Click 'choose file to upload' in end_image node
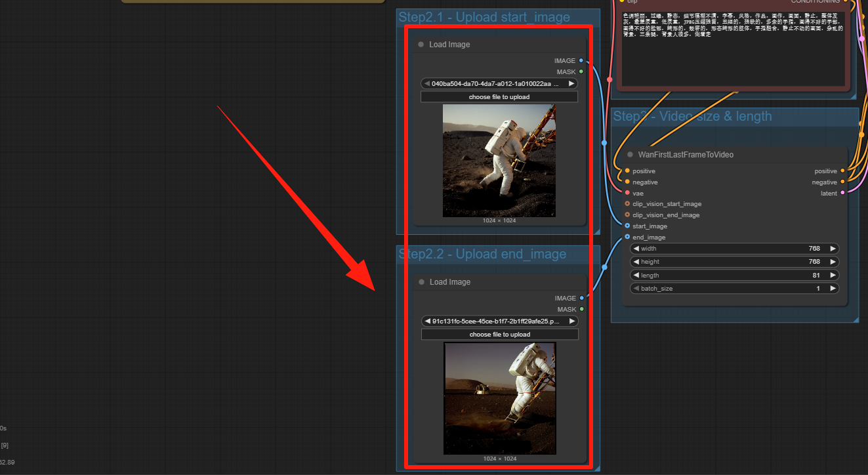The height and width of the screenshot is (475, 868). (499, 335)
